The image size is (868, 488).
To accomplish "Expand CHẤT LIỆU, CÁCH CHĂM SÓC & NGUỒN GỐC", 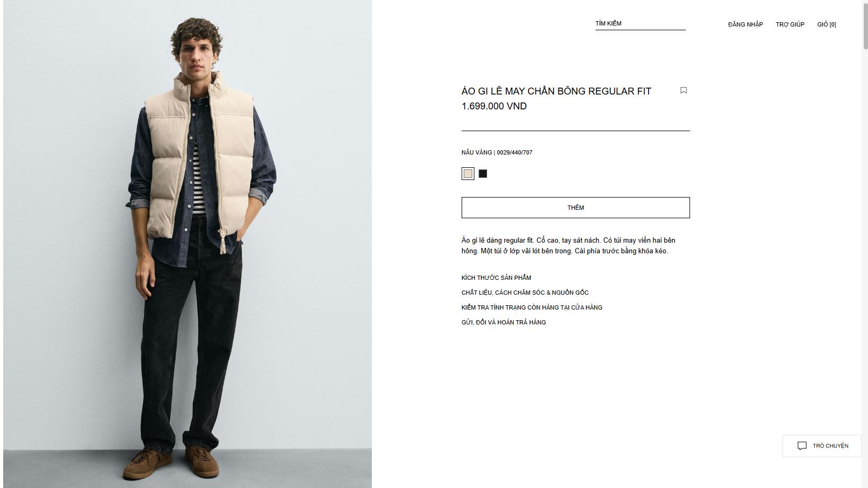I will (525, 293).
